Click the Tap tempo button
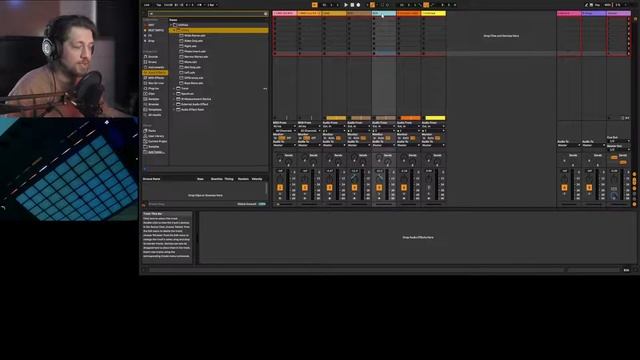 (159, 5)
